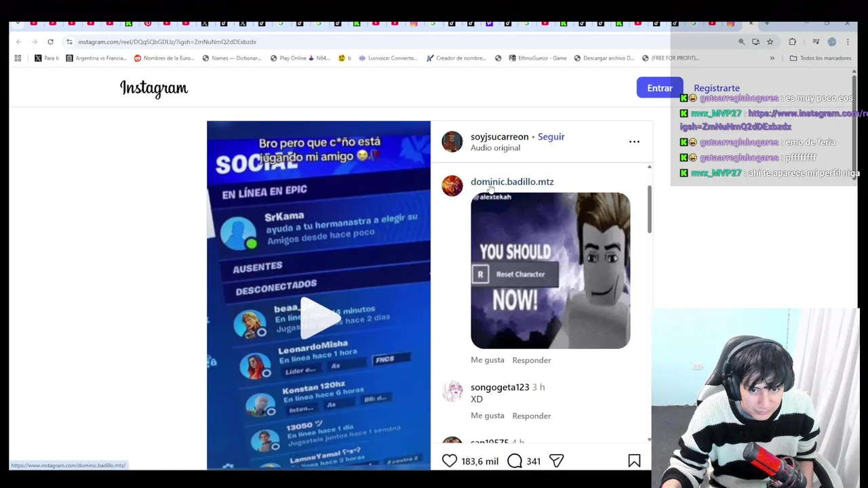Reply to the dominic.badillo.mtz comment

tap(531, 360)
